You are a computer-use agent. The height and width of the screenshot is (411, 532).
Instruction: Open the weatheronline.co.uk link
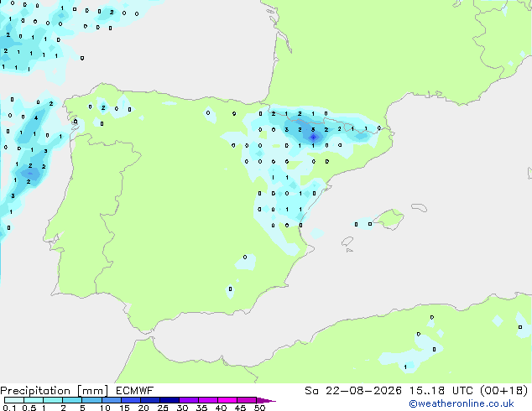[462, 404]
